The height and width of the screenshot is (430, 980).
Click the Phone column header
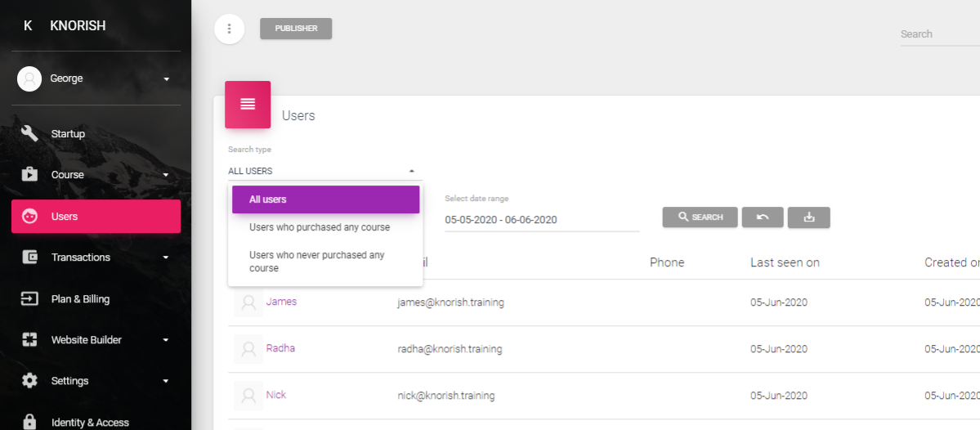point(667,262)
